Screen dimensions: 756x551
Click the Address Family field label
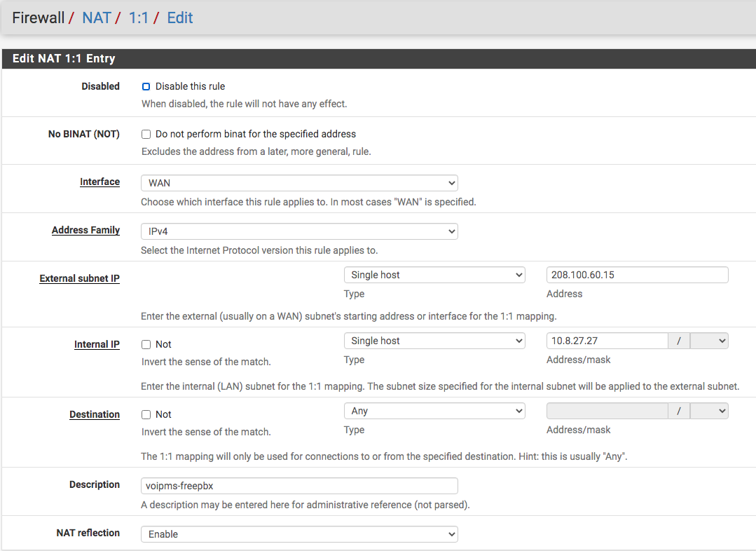(x=85, y=230)
